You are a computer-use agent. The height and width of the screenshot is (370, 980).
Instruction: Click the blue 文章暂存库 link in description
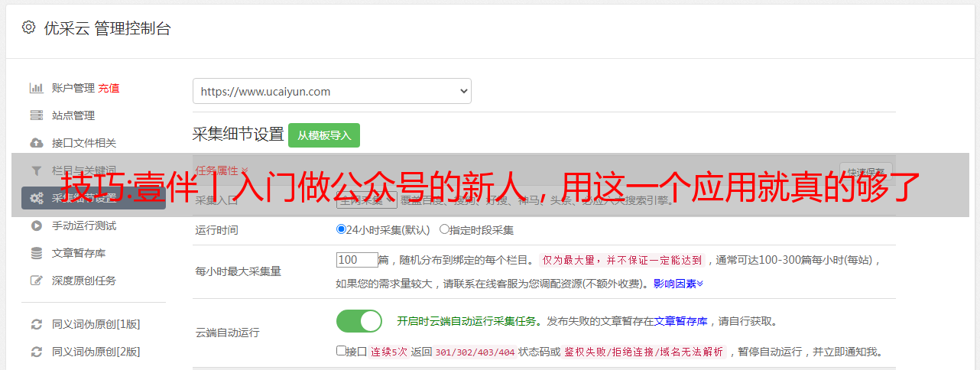point(680,321)
